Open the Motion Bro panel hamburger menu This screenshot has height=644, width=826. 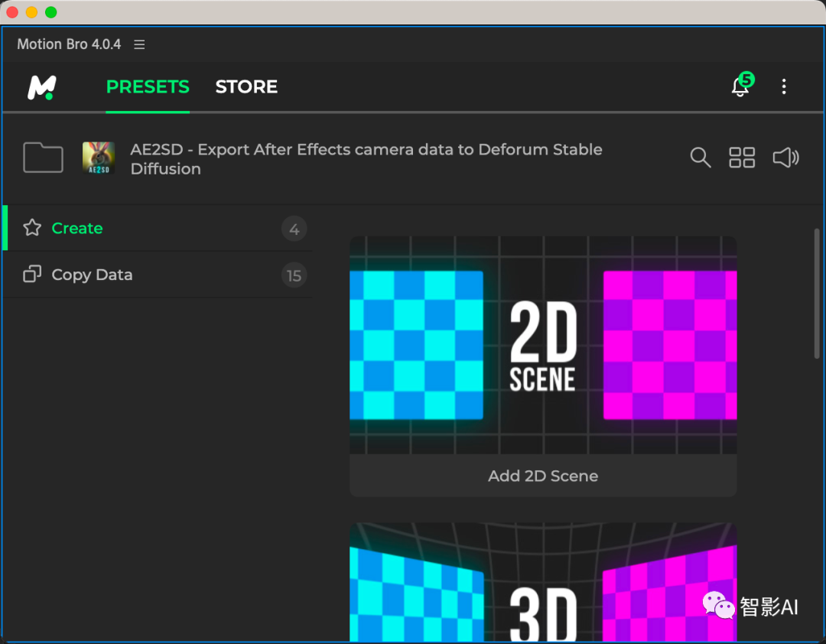coord(139,45)
